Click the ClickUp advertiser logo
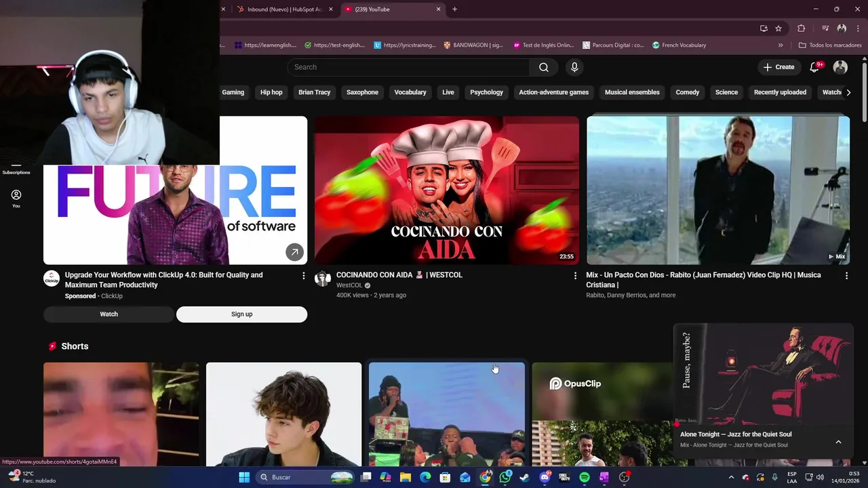 tap(52, 279)
